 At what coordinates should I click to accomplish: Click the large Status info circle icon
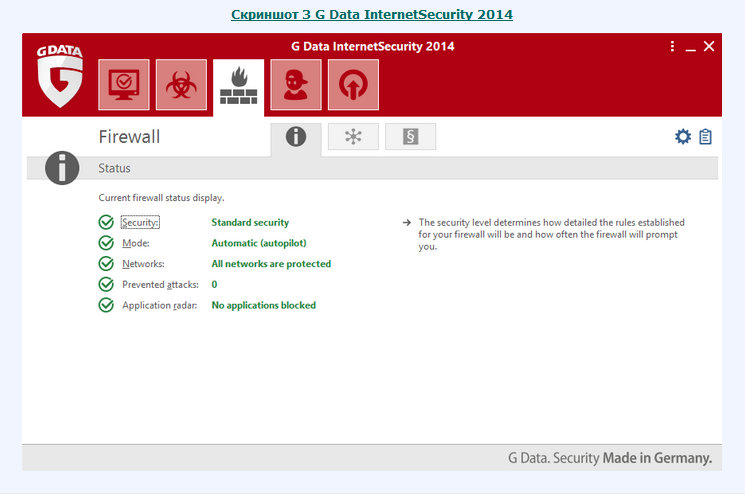pyautogui.click(x=62, y=168)
